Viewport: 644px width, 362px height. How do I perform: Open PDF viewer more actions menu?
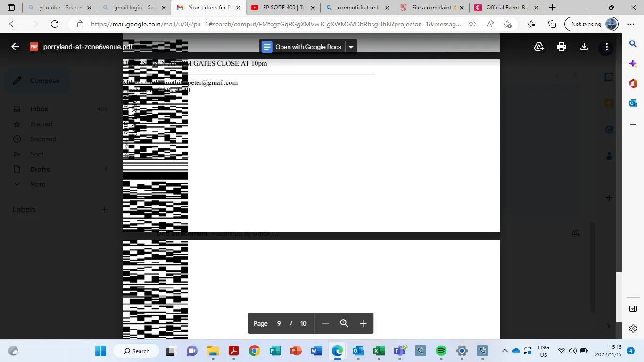tap(606, 47)
